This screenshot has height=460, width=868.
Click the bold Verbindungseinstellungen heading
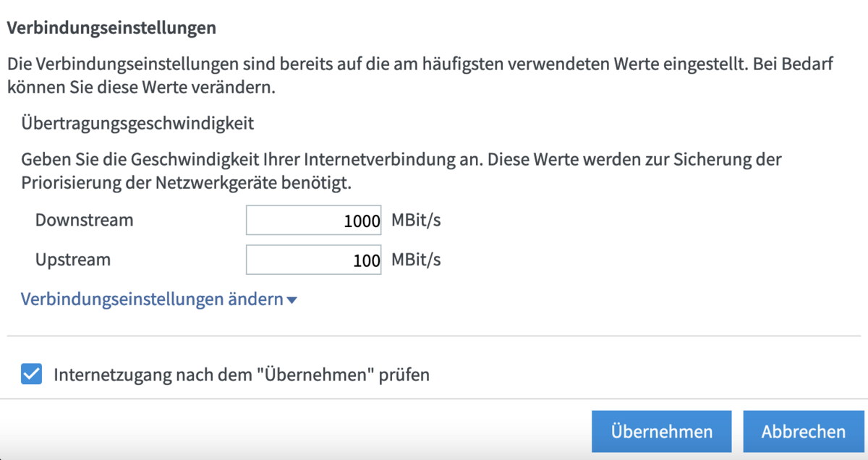(x=111, y=29)
